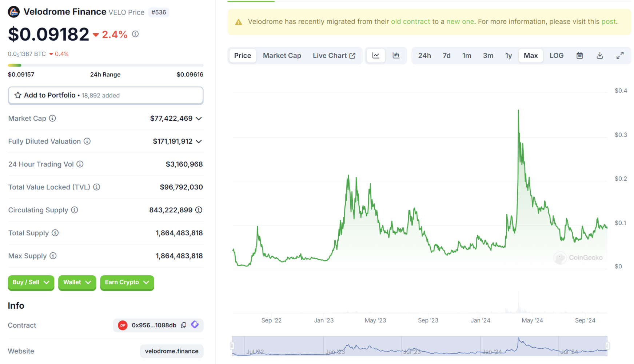This screenshot has height=364, width=634.
Task: Download the chart data
Action: (x=600, y=56)
